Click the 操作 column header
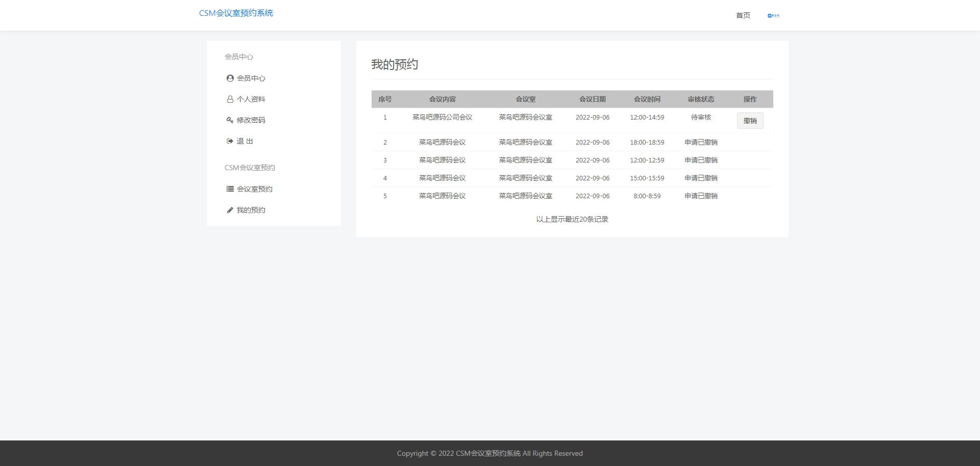This screenshot has width=980, height=466. [x=750, y=99]
